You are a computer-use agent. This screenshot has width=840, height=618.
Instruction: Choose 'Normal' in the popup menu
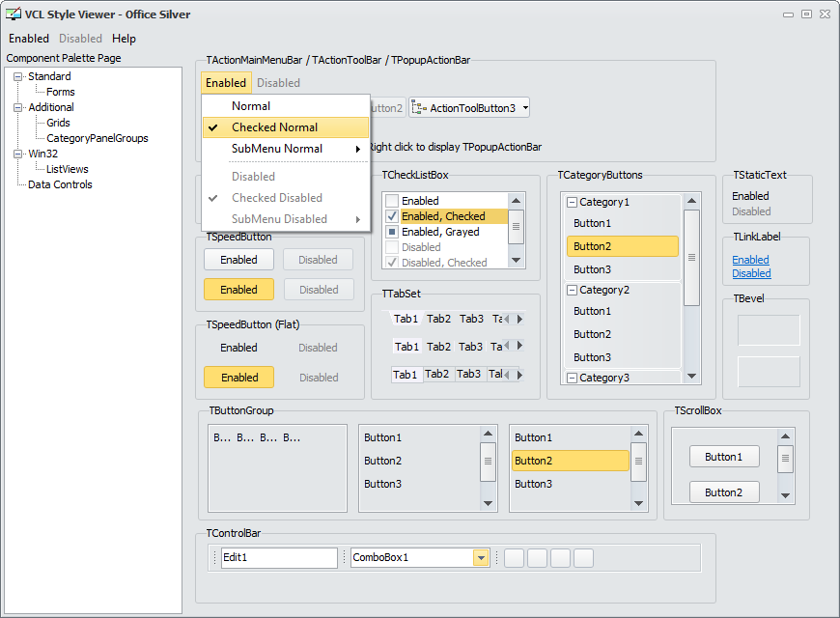coord(286,106)
